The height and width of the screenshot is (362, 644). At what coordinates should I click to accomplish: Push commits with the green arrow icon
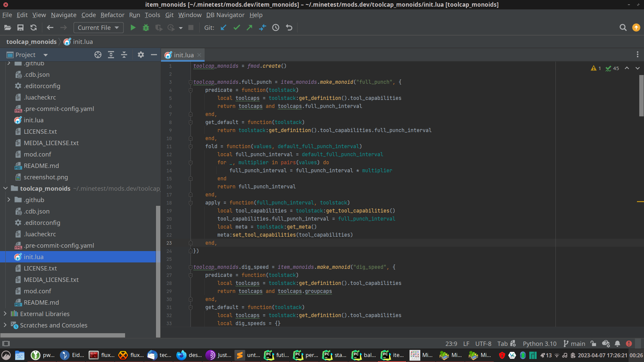click(249, 28)
